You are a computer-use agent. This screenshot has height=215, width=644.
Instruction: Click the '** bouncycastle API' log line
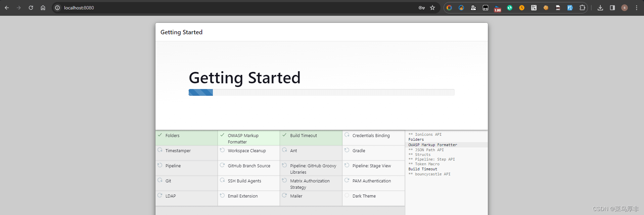[429, 174]
